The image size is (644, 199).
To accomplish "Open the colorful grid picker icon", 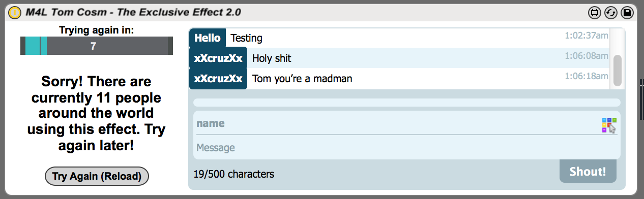I will [609, 125].
